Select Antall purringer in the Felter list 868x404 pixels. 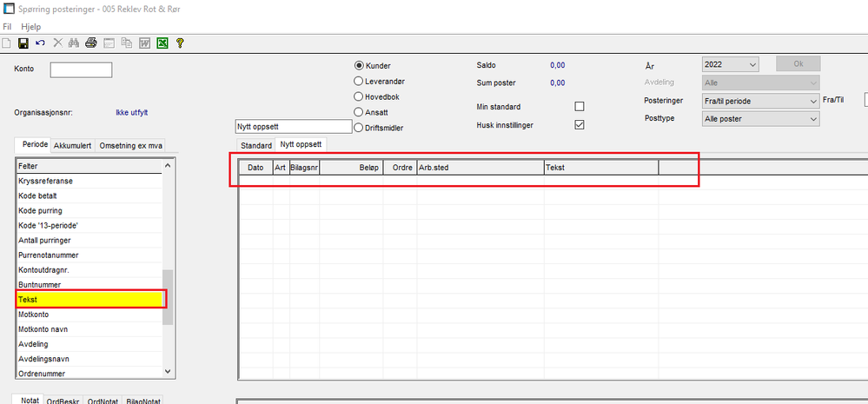(89, 241)
